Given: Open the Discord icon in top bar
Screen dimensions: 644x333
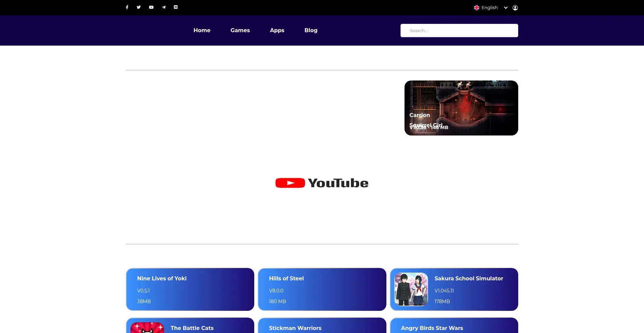Looking at the screenshot, I should [x=176, y=7].
